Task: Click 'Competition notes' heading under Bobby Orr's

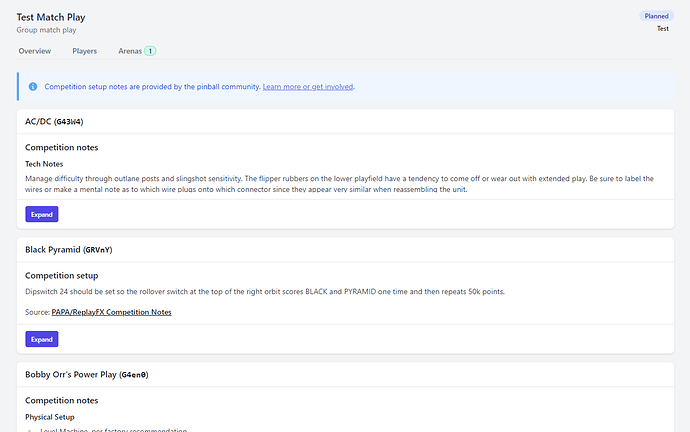Action: (x=62, y=401)
